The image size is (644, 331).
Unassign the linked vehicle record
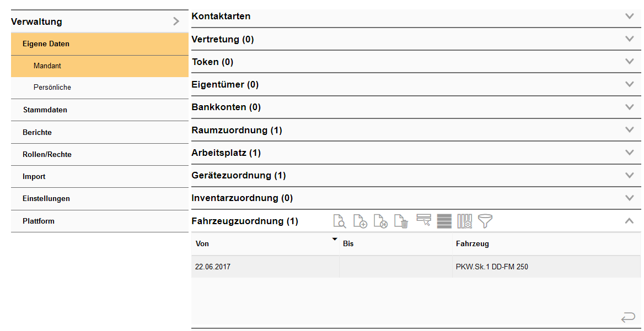pyautogui.click(x=380, y=221)
